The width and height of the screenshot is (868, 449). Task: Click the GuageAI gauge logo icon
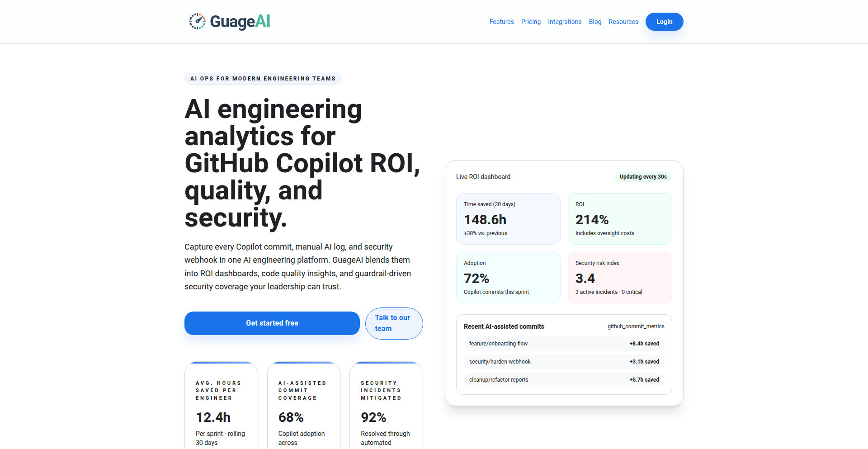coord(197,21)
